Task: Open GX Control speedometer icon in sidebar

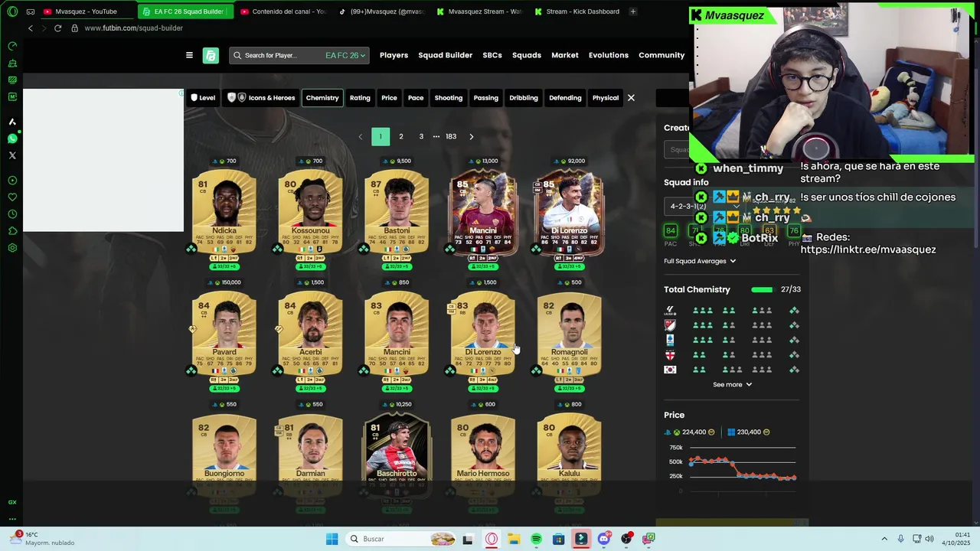Action: [x=12, y=46]
